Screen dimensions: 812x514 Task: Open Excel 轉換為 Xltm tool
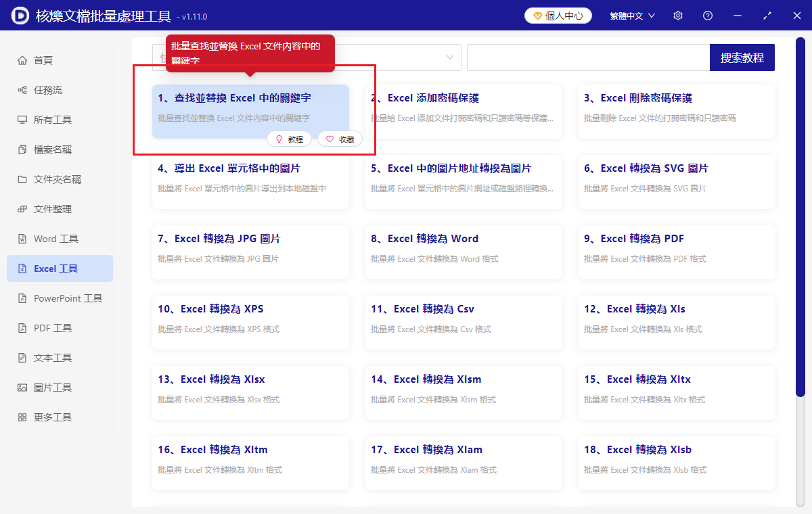tap(250, 463)
